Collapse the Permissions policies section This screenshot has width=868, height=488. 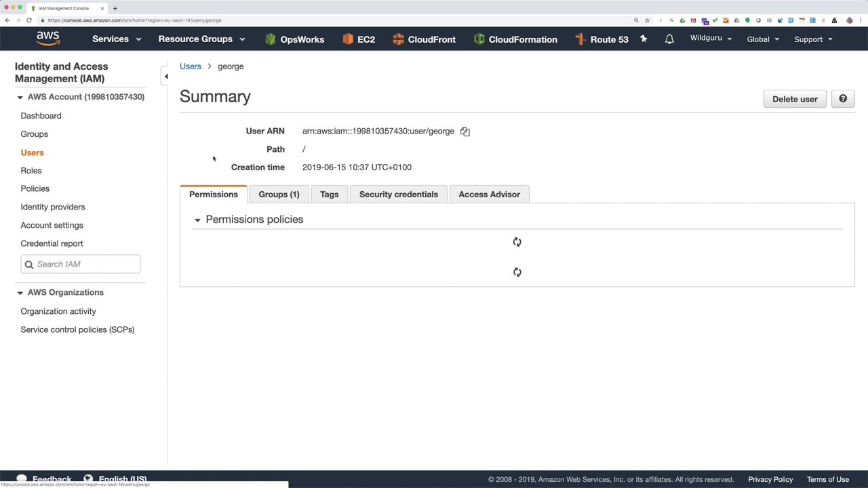(197, 220)
